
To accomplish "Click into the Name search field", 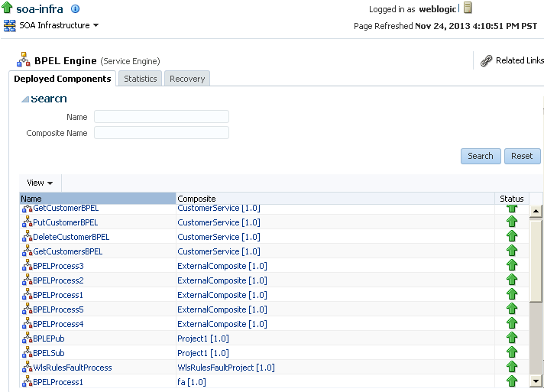I will pyautogui.click(x=161, y=117).
